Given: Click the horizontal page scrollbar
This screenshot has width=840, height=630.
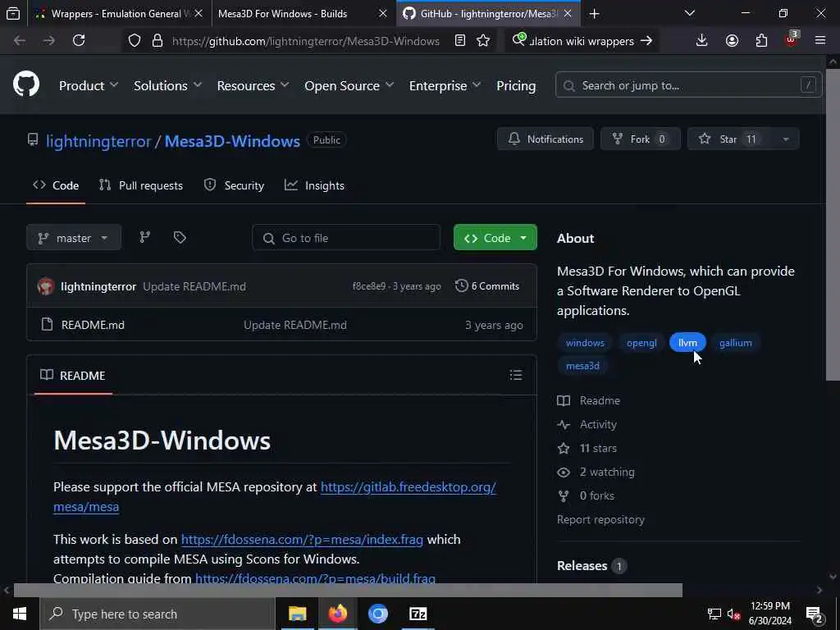Looking at the screenshot, I should [348, 590].
